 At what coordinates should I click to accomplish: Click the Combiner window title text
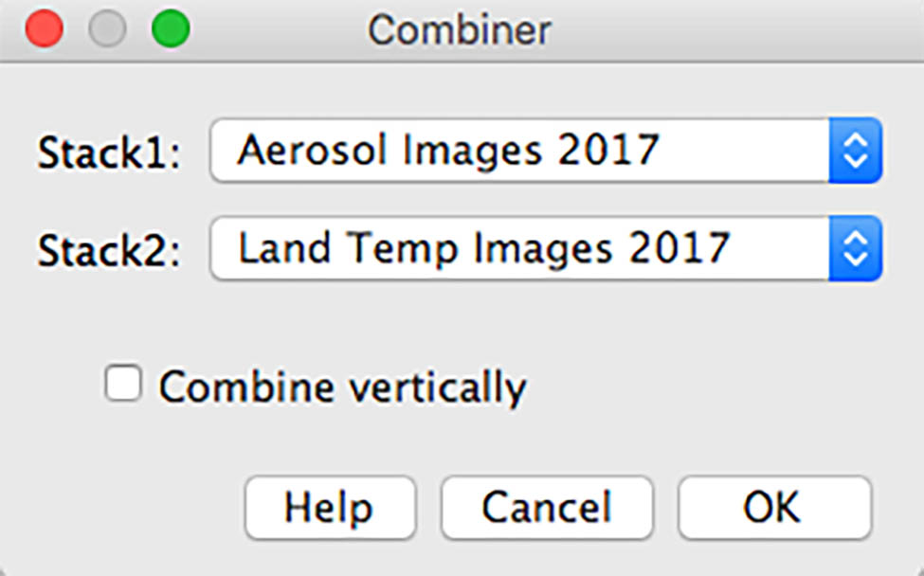coord(460,30)
